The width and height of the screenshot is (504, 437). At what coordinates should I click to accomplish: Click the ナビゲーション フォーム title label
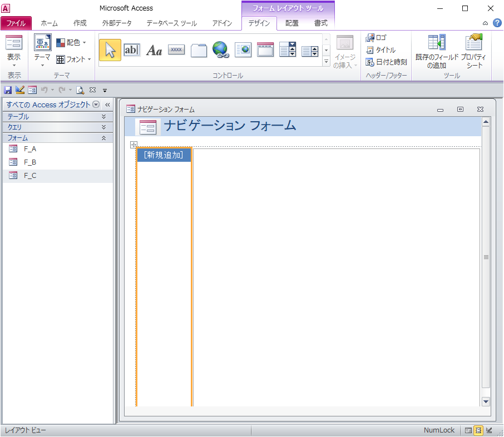click(x=230, y=126)
